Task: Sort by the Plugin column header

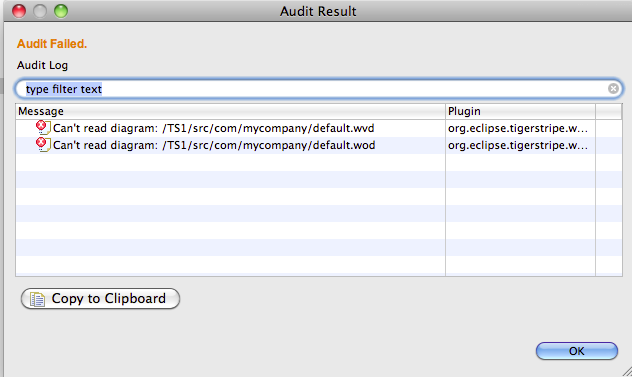Action: pyautogui.click(x=520, y=111)
